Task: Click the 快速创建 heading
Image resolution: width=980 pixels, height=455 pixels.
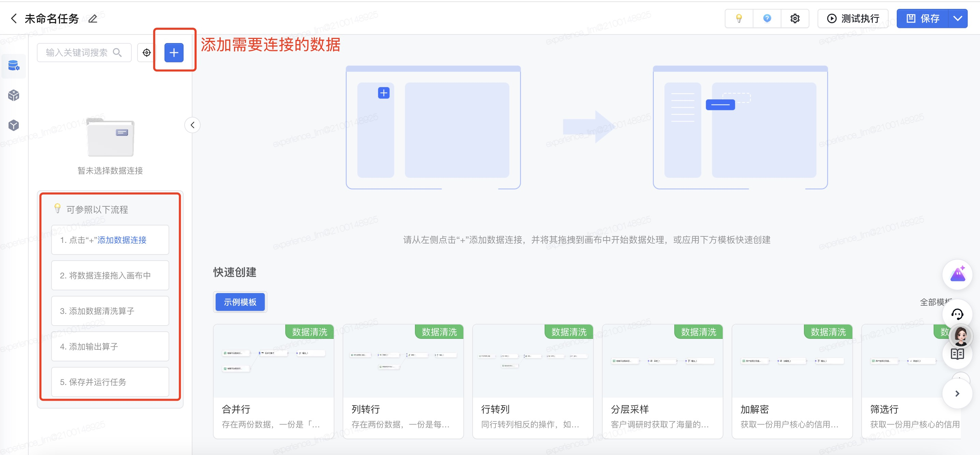Action: (235, 272)
